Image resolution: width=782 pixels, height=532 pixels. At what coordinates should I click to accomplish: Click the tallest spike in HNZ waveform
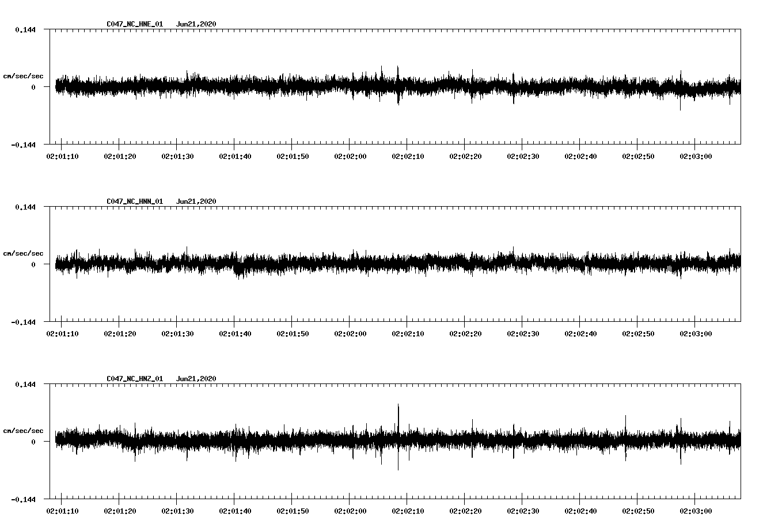[x=398, y=436]
